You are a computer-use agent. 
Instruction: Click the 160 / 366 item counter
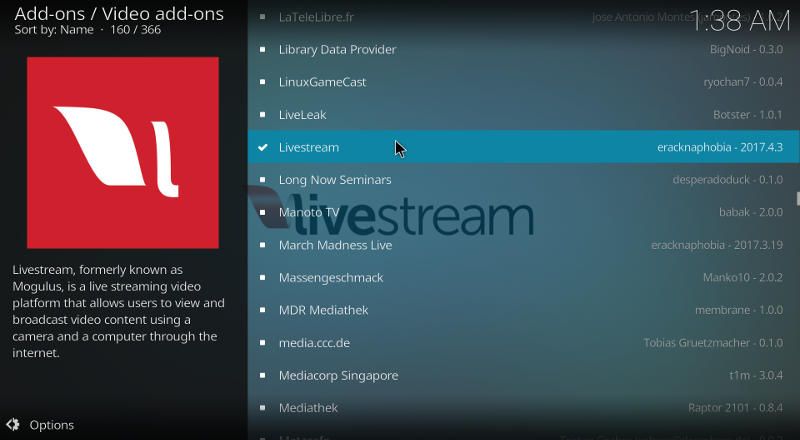[135, 30]
